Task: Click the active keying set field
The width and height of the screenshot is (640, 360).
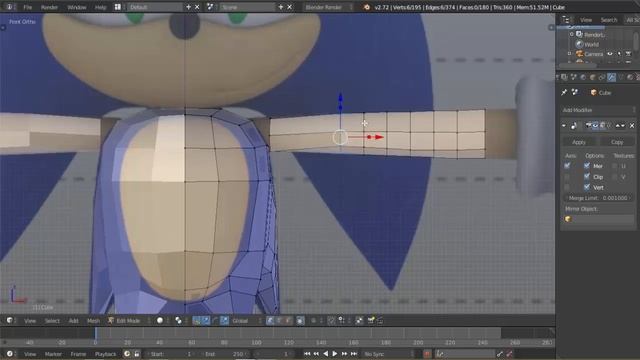Action: [465, 354]
